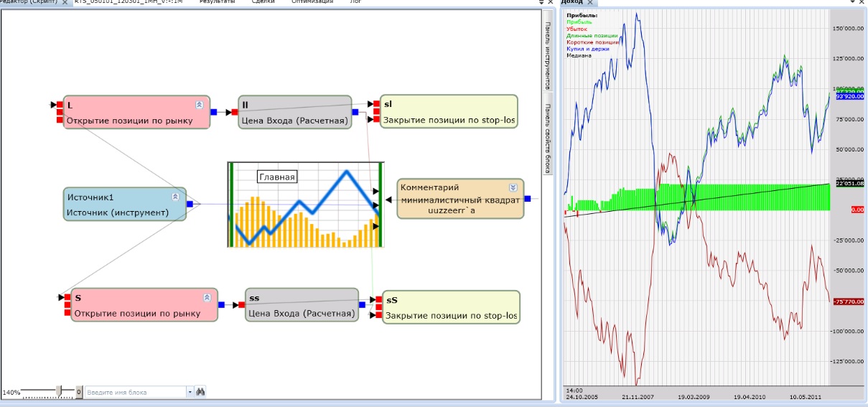This screenshot has height=407, width=868.
Task: Click the Медиана legend entry
Action: (579, 55)
